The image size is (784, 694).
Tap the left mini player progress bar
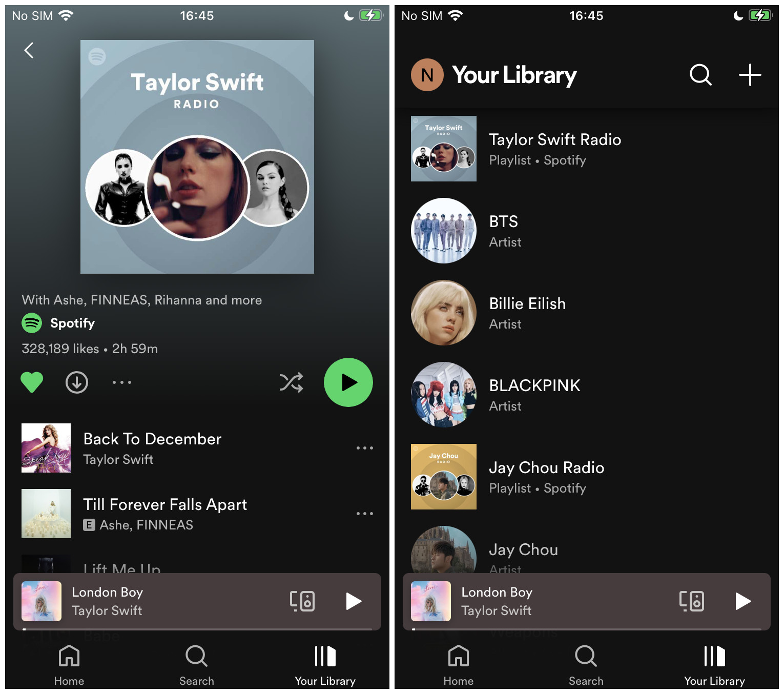pyautogui.click(x=197, y=629)
